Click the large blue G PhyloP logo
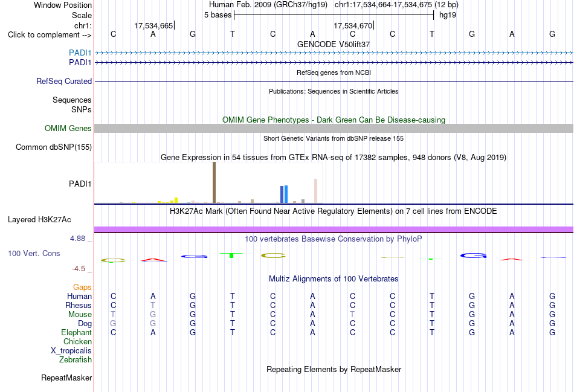The width and height of the screenshot is (574, 392). coord(473,255)
